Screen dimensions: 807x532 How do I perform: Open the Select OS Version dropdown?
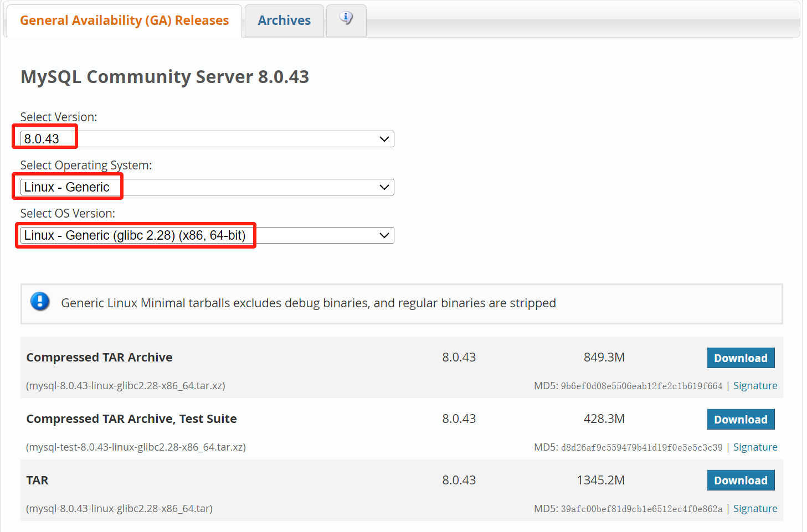click(207, 235)
